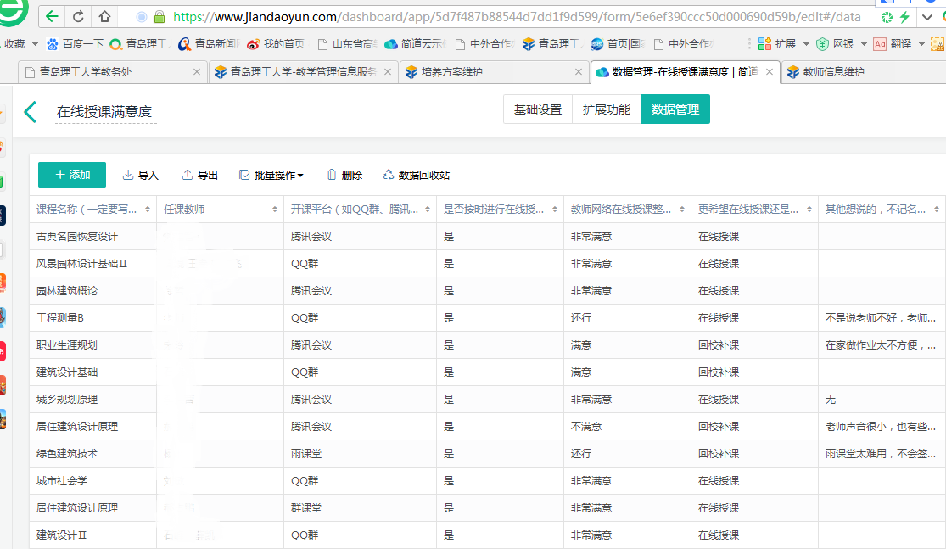Sort by the 开课平台 column arrows
Image resolution: width=946 pixels, height=560 pixels.
428,210
